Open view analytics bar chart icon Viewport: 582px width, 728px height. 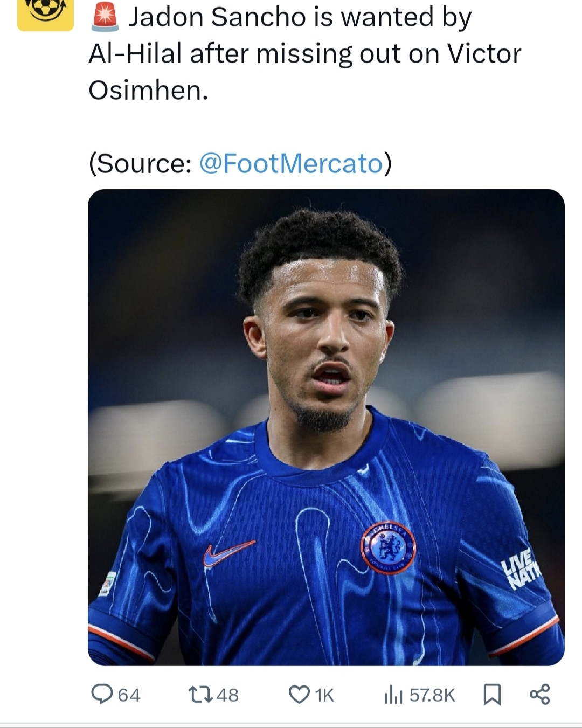(393, 695)
